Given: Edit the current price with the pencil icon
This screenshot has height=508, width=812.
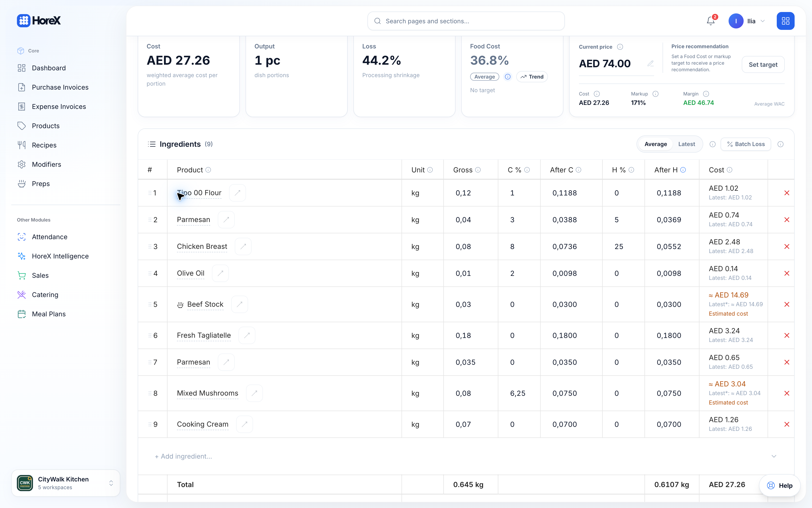Looking at the screenshot, I should (650, 63).
